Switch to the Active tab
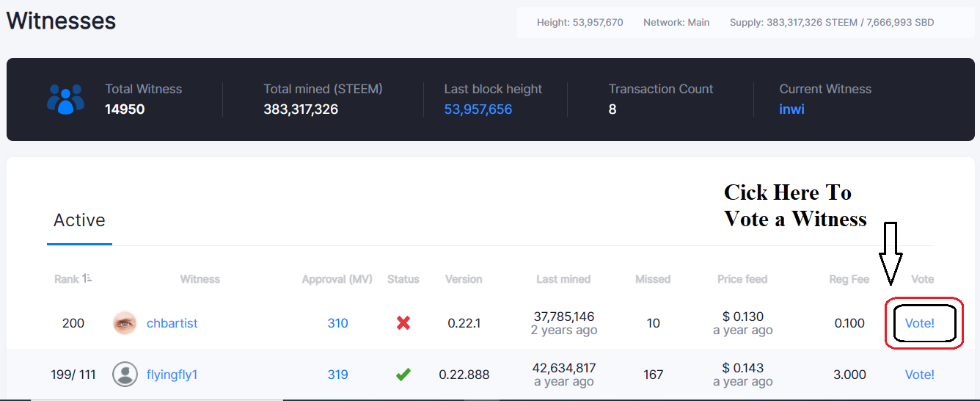Viewport: 980px width, 401px height. click(79, 220)
